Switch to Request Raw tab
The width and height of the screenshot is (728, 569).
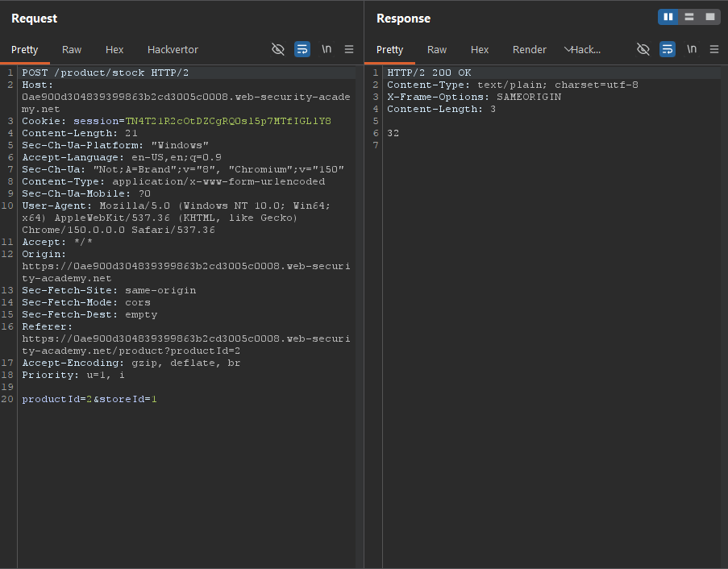coord(72,50)
